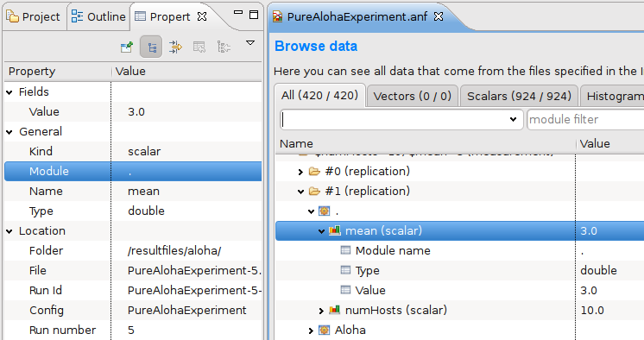
Task: Open the filter combo box dropdown arrow
Action: 513,119
